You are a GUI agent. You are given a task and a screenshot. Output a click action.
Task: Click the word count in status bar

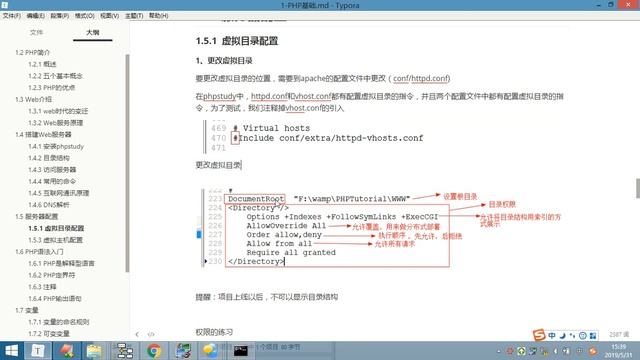point(619,335)
